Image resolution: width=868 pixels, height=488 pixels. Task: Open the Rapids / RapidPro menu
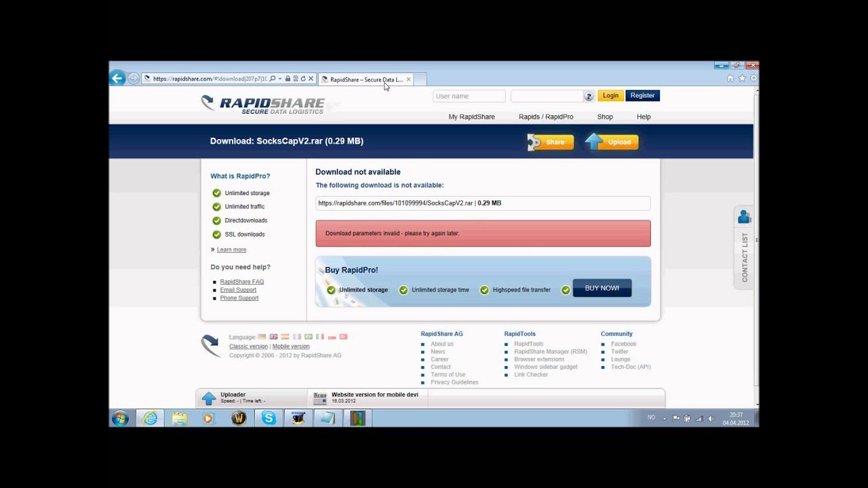tap(546, 117)
